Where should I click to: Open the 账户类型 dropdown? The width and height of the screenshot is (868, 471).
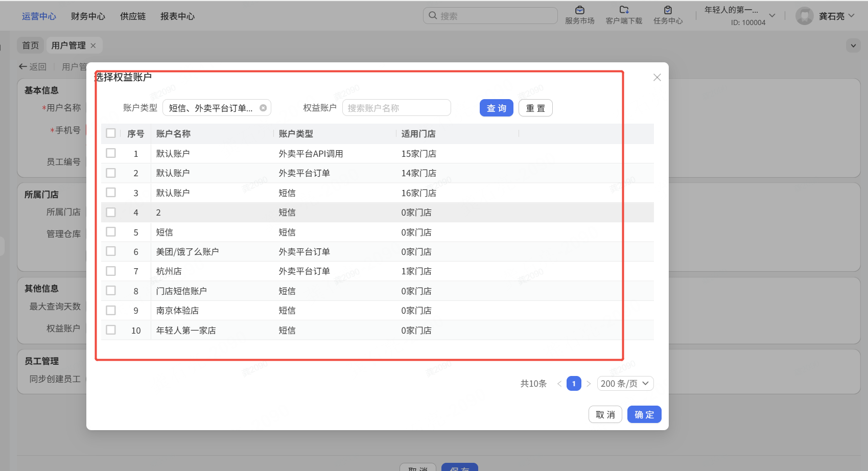click(x=217, y=108)
